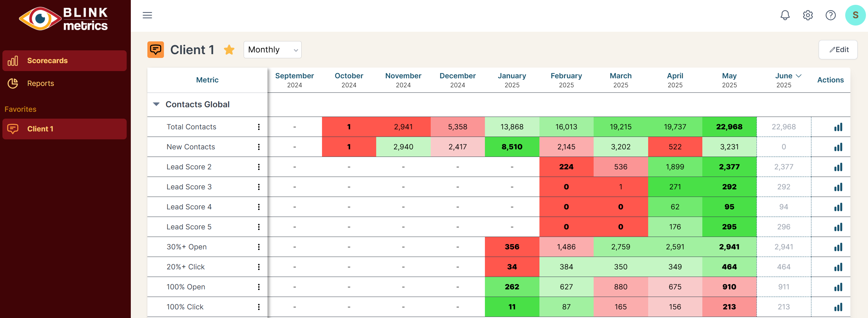Image resolution: width=868 pixels, height=318 pixels.
Task: Open the June 2025 column dropdown
Action: (798, 76)
